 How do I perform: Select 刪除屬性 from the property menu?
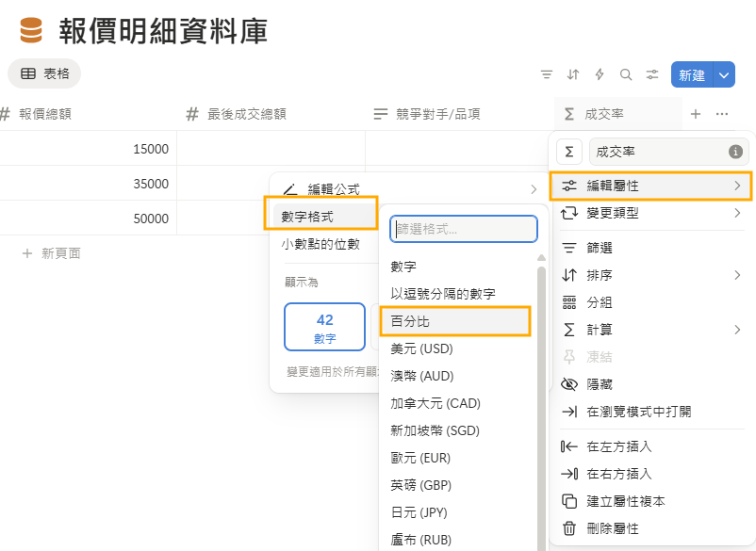click(613, 528)
